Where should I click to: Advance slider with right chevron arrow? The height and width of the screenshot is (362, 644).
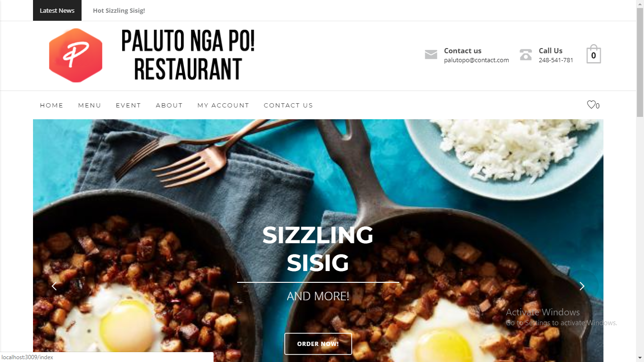pos(582,286)
